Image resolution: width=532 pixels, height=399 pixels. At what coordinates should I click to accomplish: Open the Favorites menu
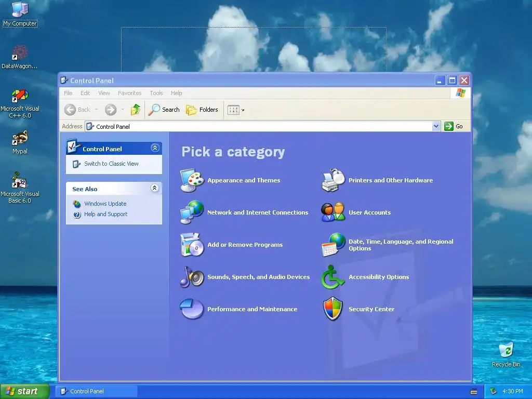pos(129,93)
